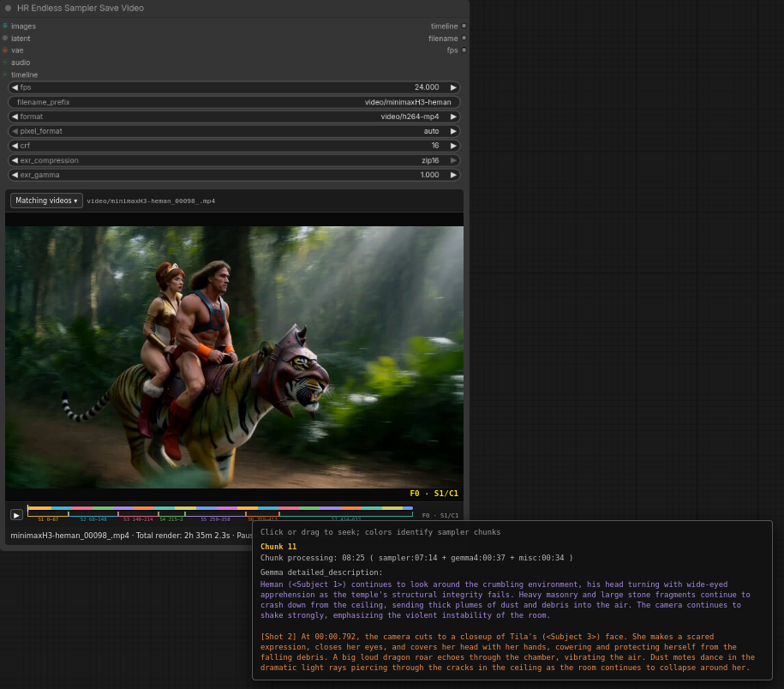Click the fps value 24.000

click(427, 87)
